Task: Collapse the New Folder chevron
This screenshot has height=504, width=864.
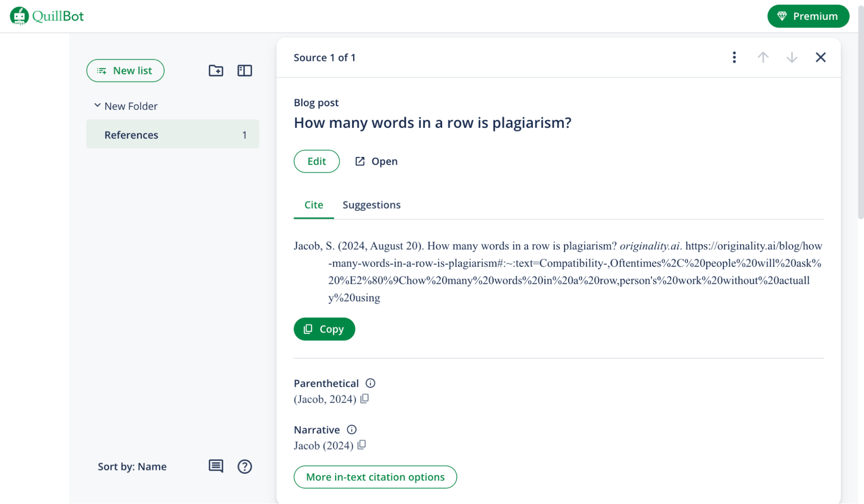Action: coord(97,105)
